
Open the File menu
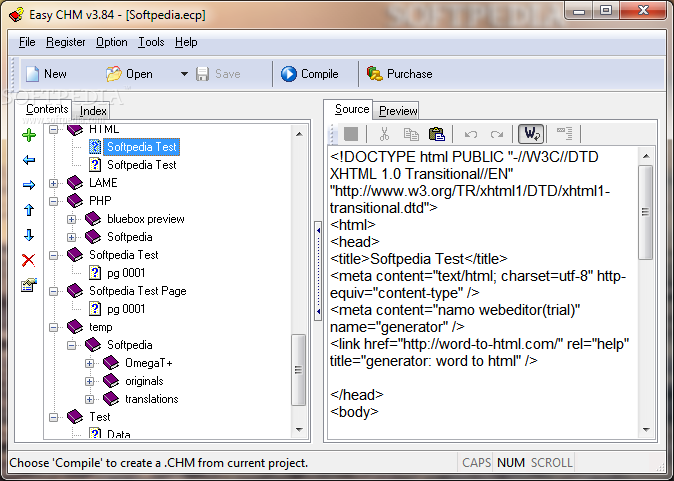pyautogui.click(x=27, y=42)
